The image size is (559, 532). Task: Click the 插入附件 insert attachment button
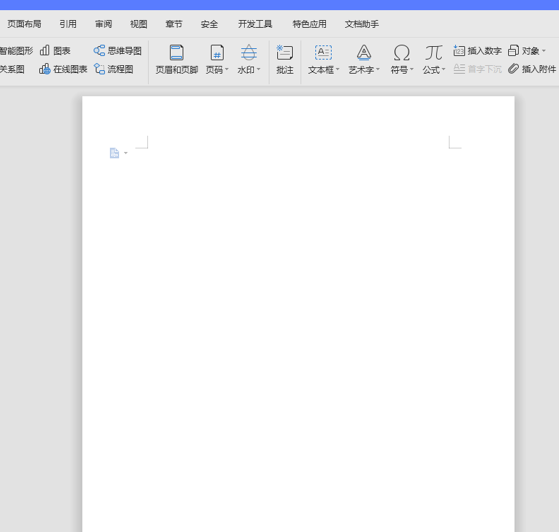point(532,69)
